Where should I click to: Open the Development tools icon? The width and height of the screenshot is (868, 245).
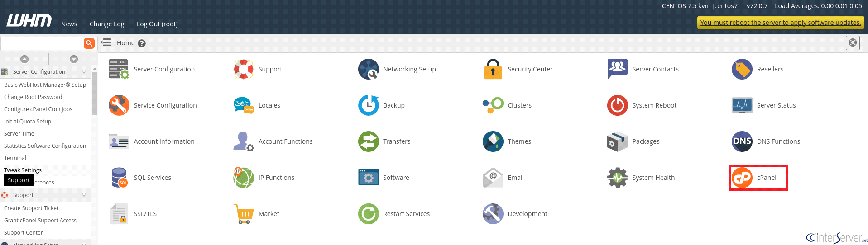[493, 214]
